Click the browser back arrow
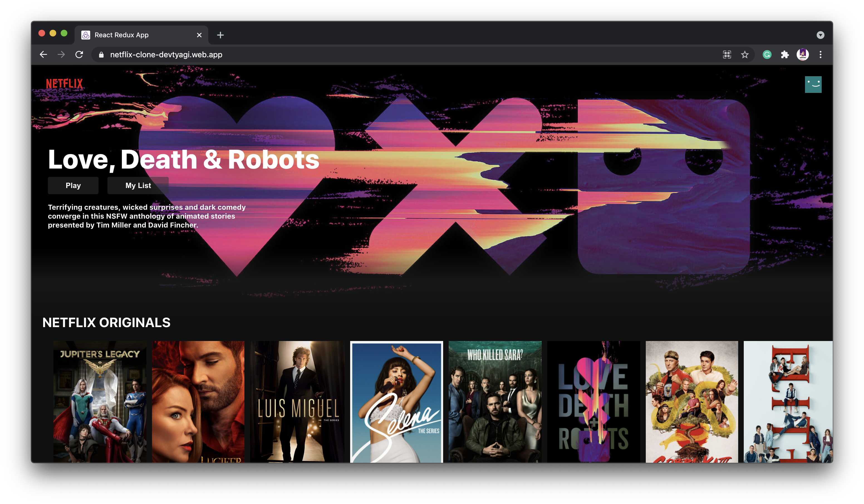 click(x=43, y=55)
